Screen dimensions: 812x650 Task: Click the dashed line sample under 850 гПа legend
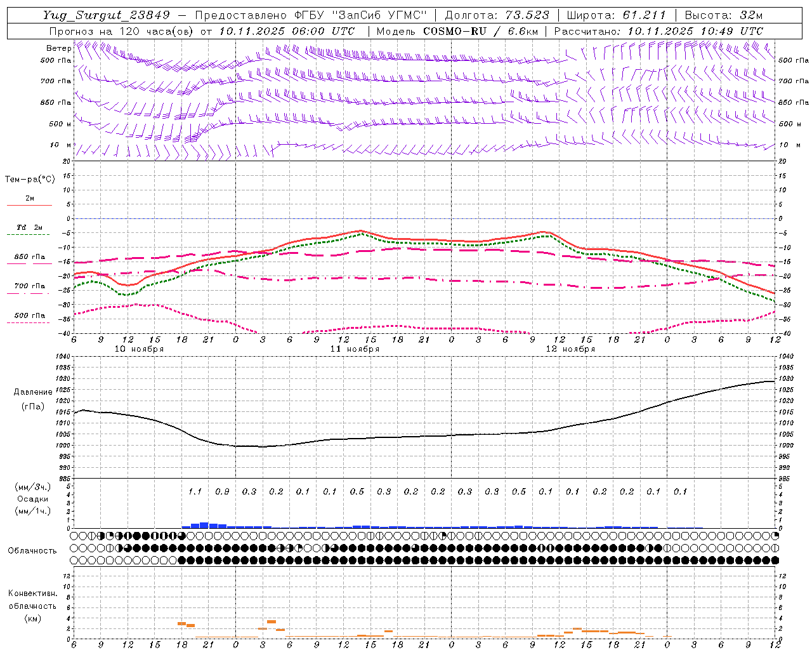(x=29, y=263)
